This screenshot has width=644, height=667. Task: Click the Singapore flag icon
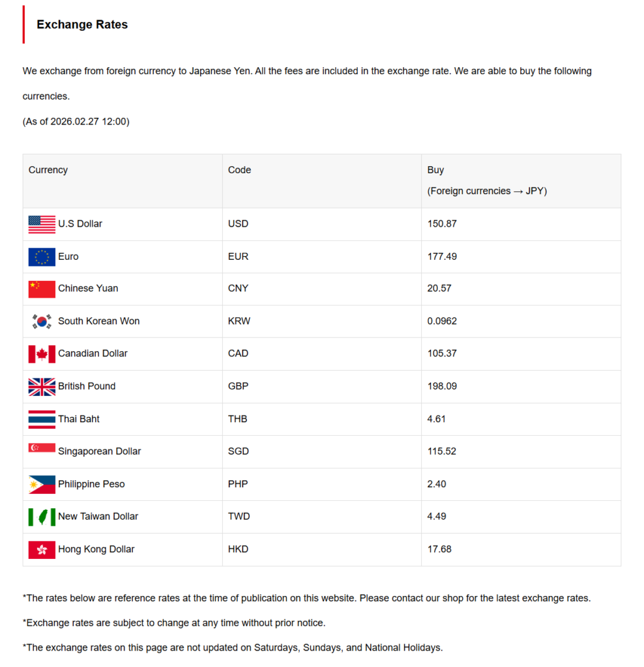[42, 448]
